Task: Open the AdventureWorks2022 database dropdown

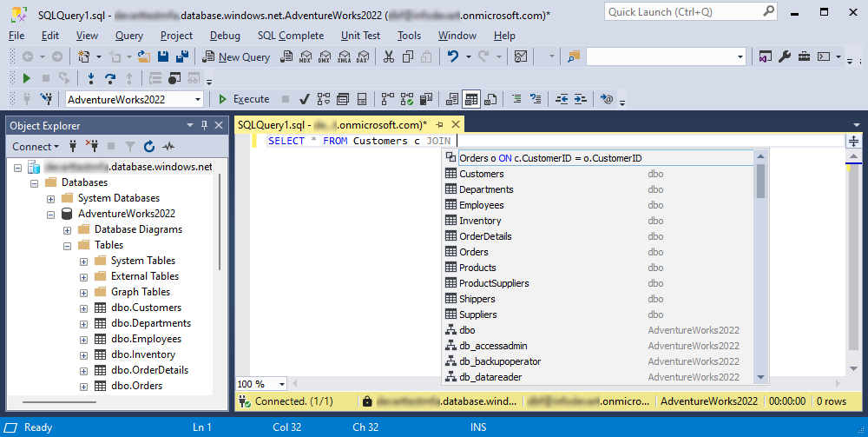Action: click(x=198, y=100)
